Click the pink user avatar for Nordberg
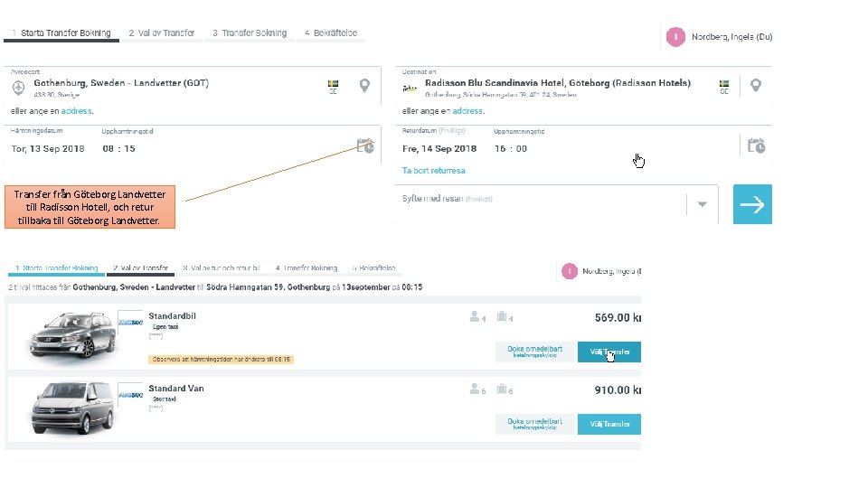 point(675,36)
